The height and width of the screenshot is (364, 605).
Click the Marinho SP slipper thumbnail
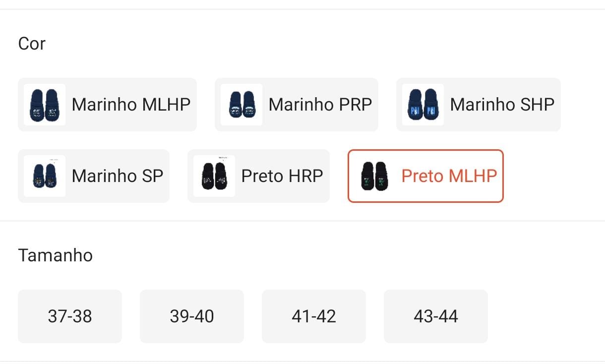[45, 176]
